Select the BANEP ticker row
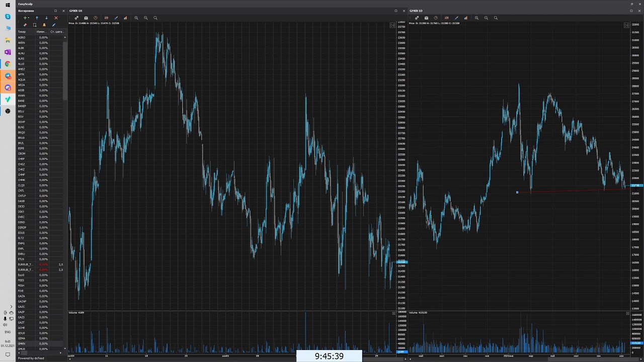This screenshot has width=644, height=362. [40, 106]
